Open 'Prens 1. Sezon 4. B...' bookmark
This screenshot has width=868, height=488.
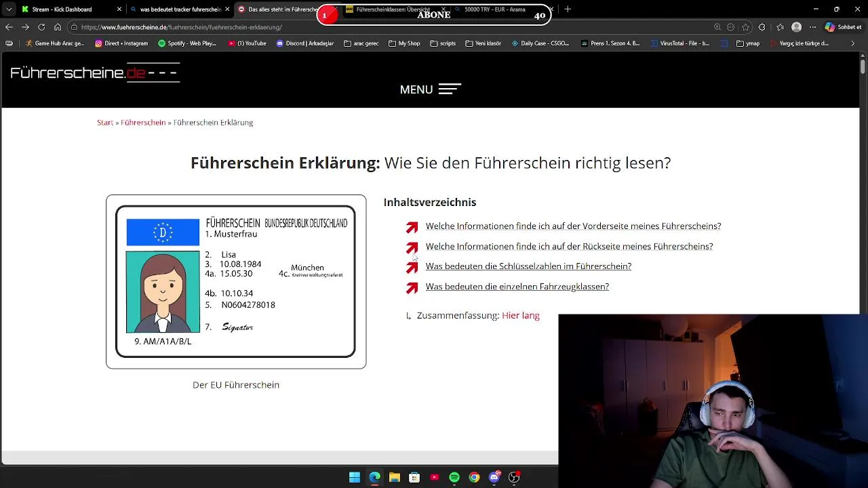[x=610, y=43]
